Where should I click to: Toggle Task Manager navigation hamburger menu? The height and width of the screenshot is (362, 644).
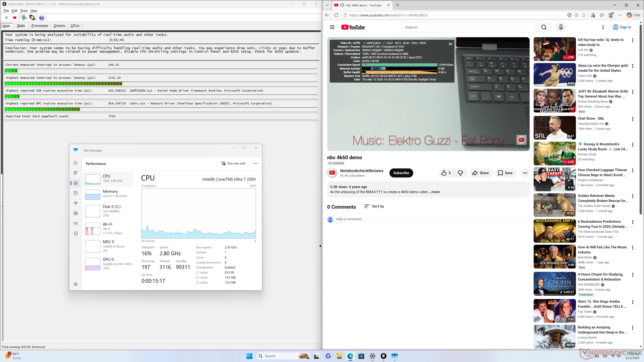click(x=75, y=163)
